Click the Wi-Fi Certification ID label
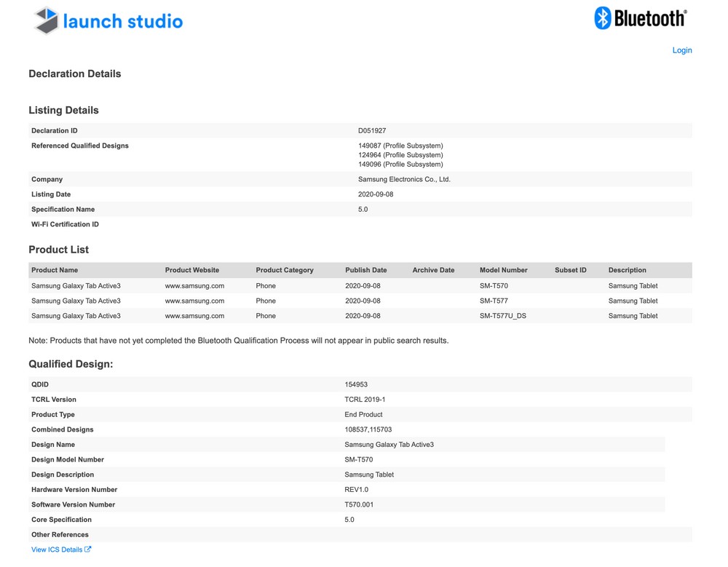Viewport: 728px width, 567px height. pos(65,224)
